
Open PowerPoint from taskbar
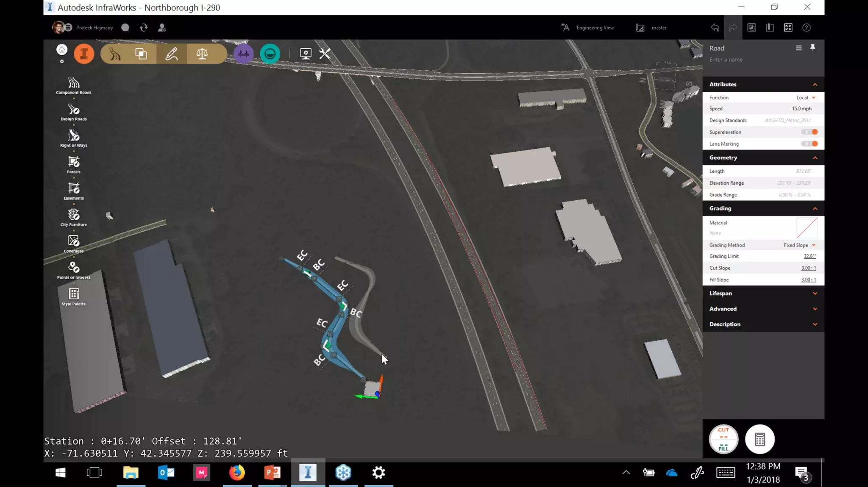pyautogui.click(x=272, y=473)
